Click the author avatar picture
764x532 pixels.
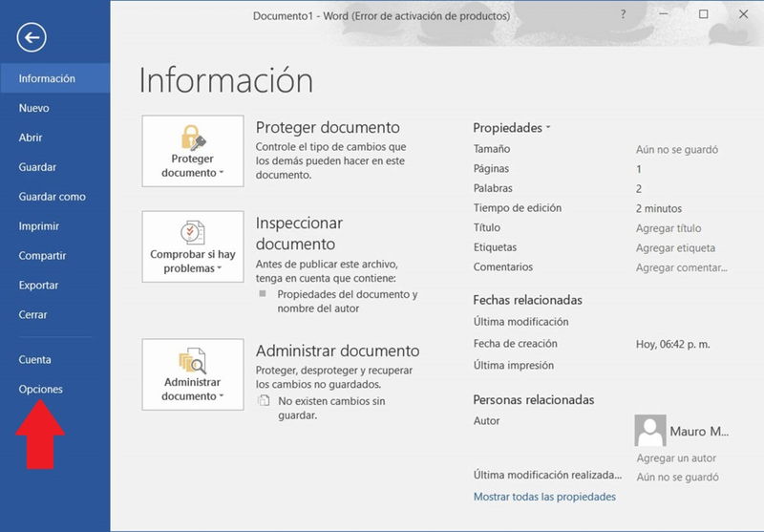click(650, 430)
